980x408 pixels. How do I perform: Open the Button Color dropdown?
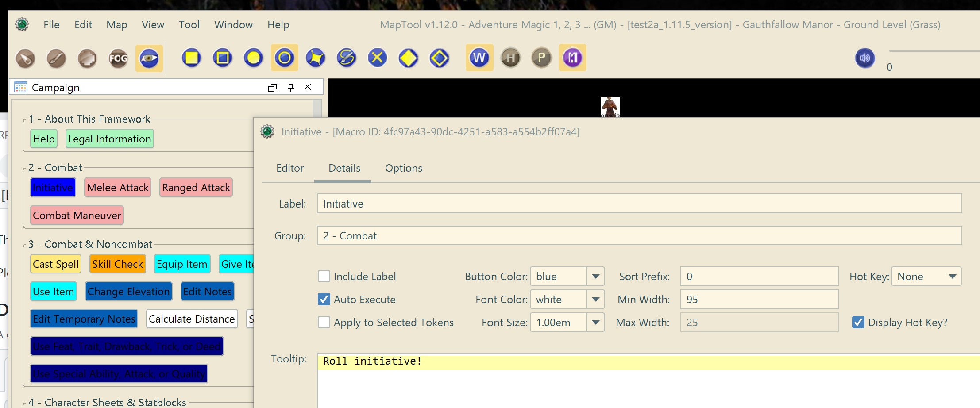point(595,276)
